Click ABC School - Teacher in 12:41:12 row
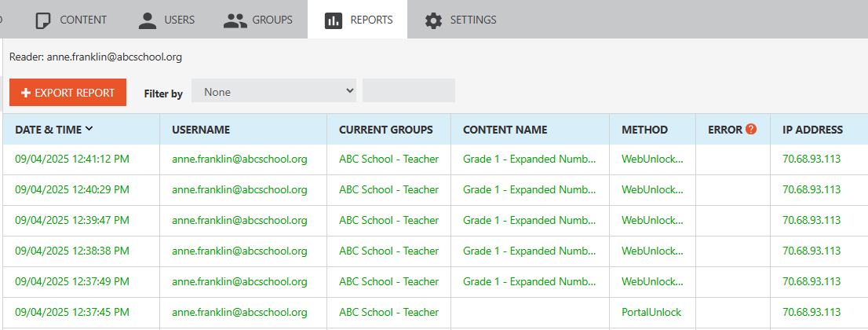 (388, 159)
